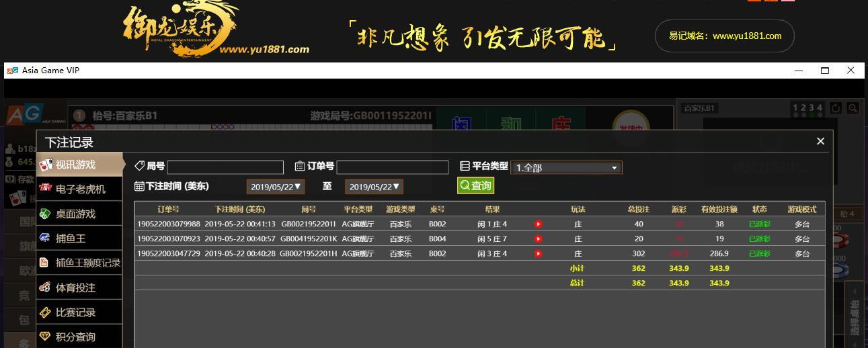
Task: Open the 平台类型 dropdown showing 1.全部
Action: 567,167
